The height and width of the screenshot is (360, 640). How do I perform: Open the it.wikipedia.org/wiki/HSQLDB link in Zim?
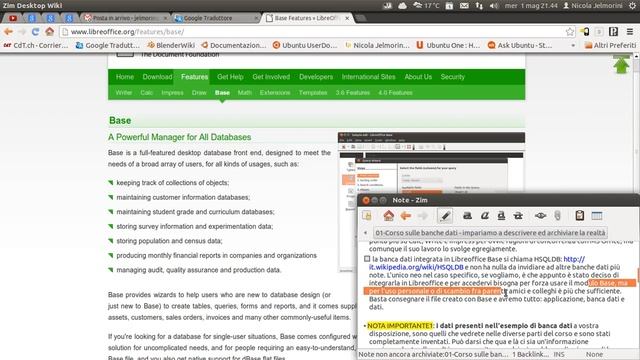coord(416,267)
